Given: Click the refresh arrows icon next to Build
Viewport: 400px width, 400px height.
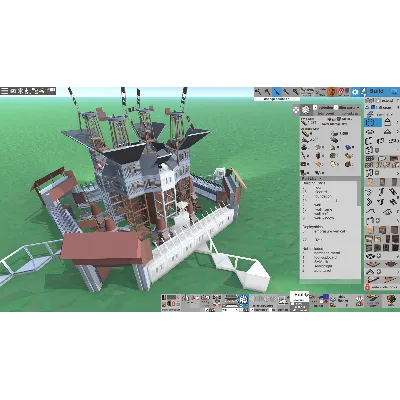Looking at the screenshot, I should (x=394, y=91).
